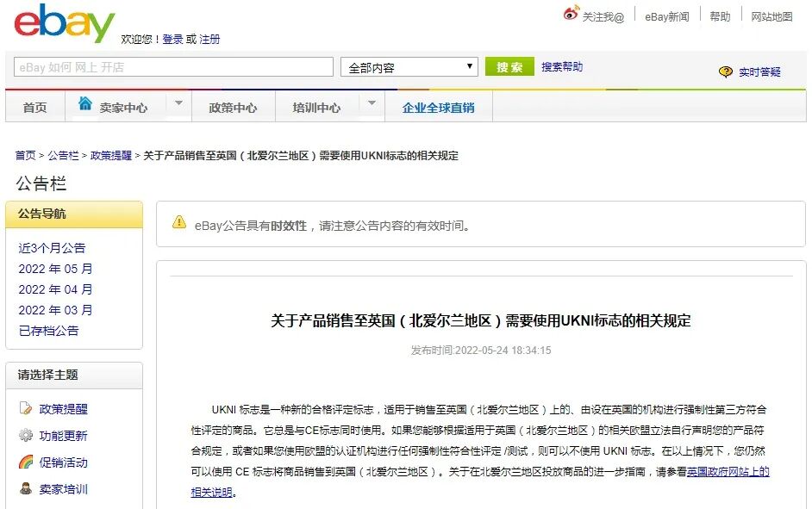The width and height of the screenshot is (812, 509).
Task: Switch to the 政策中心 tab
Action: 232,108
